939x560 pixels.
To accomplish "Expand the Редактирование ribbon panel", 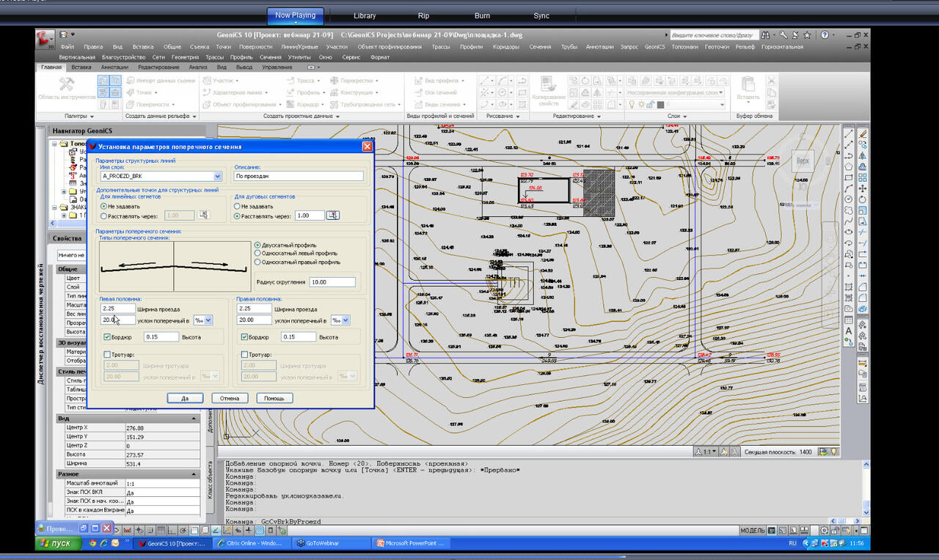I will click(576, 116).
